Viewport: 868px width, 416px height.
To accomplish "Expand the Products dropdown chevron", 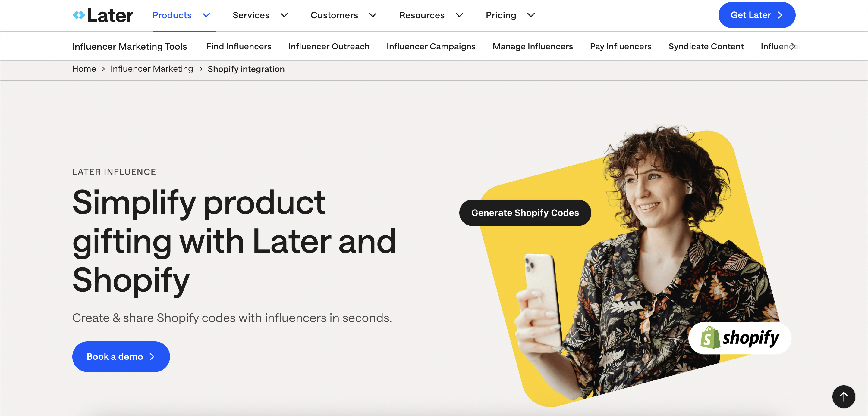I will pos(206,15).
